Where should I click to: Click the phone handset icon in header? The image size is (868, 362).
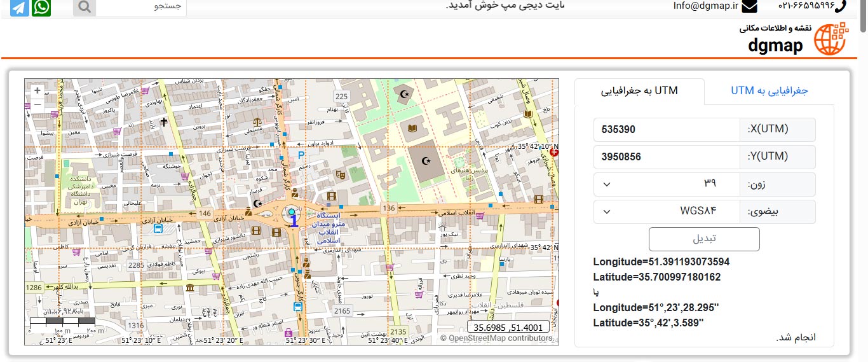(842, 6)
